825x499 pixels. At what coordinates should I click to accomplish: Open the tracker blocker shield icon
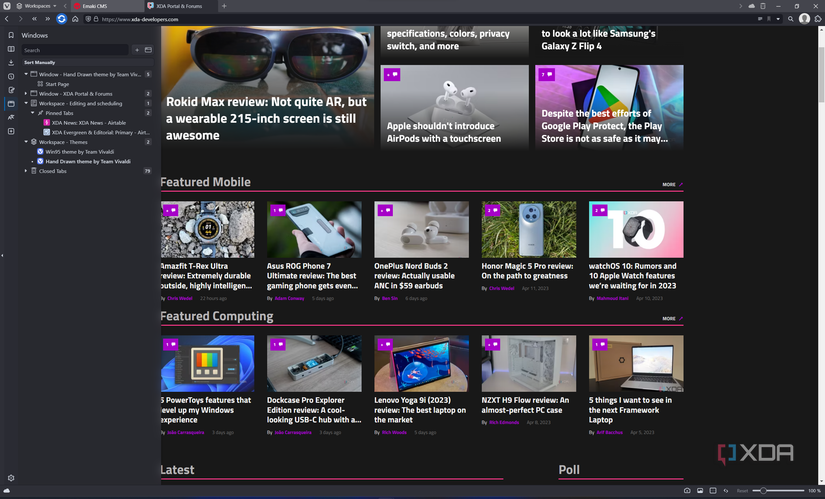click(88, 19)
